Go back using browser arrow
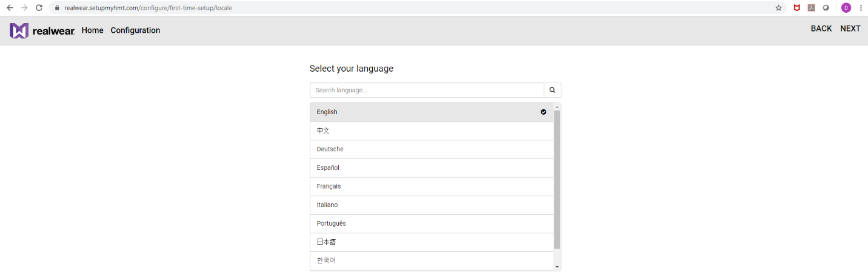The width and height of the screenshot is (868, 275). (x=10, y=8)
